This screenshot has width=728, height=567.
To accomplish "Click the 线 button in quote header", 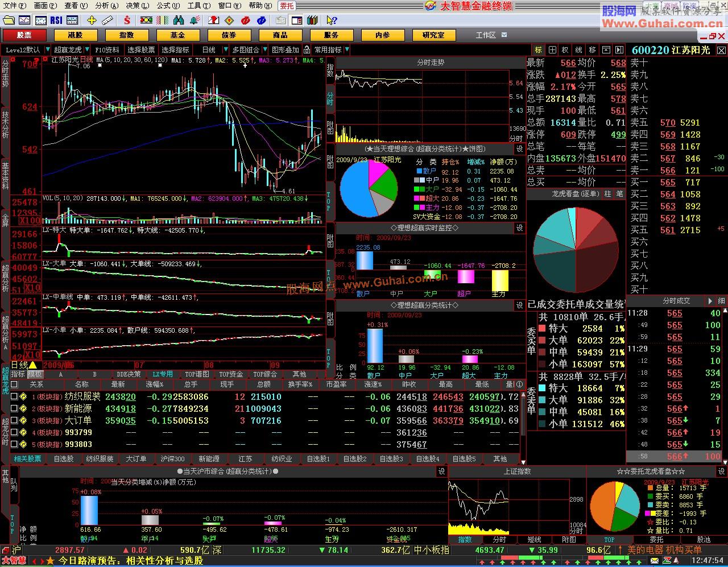I will coord(578,50).
